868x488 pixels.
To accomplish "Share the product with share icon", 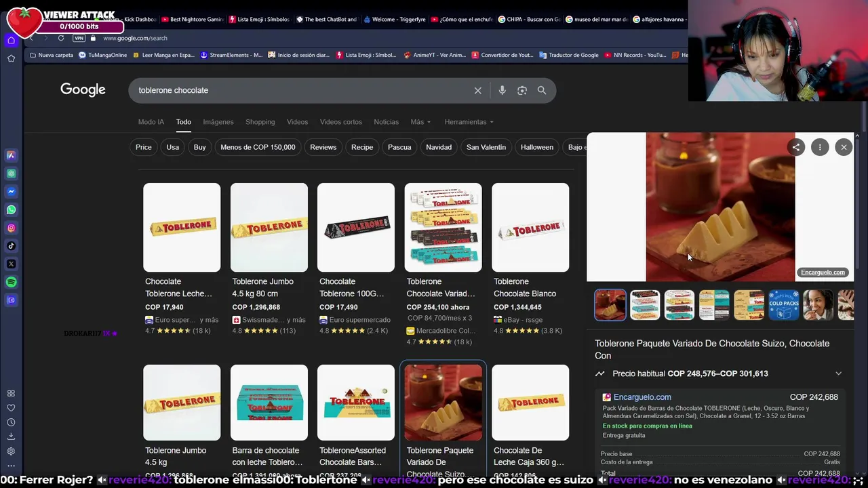I will 795,147.
